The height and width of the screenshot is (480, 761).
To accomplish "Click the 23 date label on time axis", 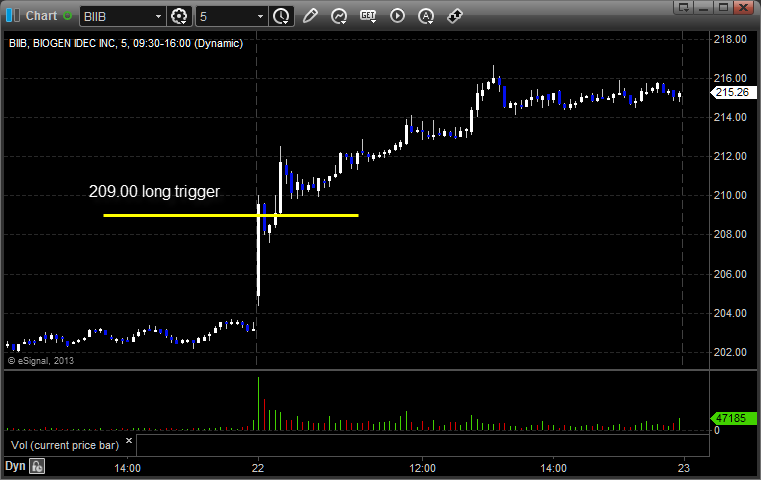I will pyautogui.click(x=684, y=468).
